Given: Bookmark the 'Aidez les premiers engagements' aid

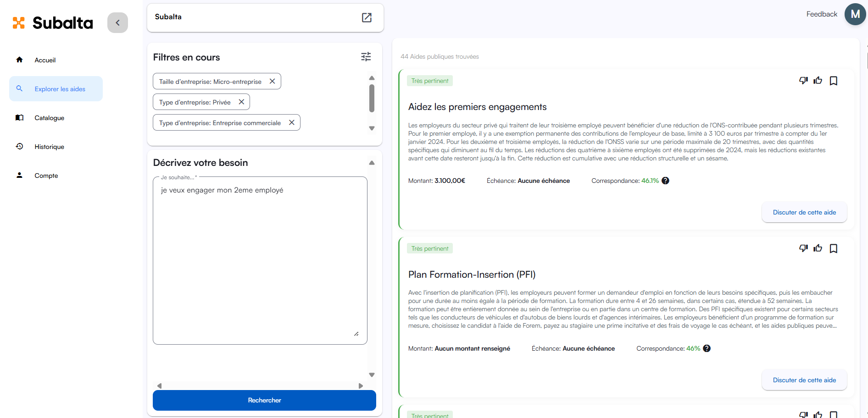Looking at the screenshot, I should point(834,81).
